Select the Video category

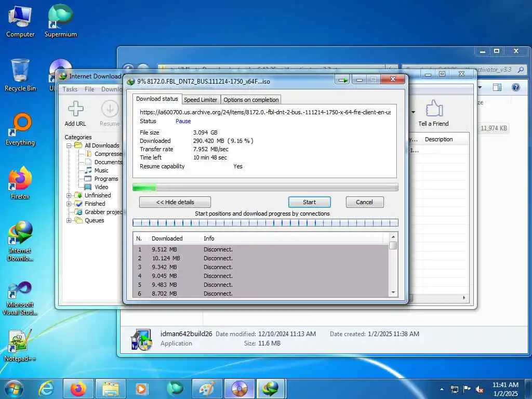coord(101,187)
